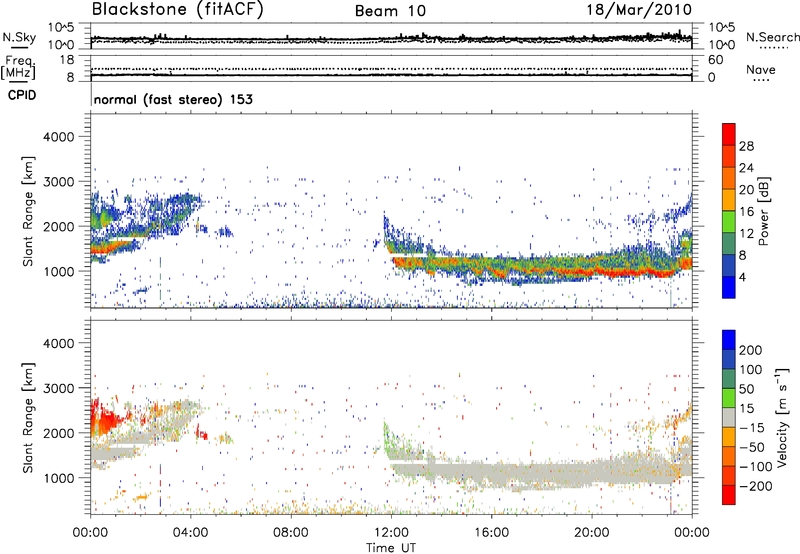This screenshot has width=800, height=554.
Task: Click the '04:00' time axis label
Action: click(190, 533)
